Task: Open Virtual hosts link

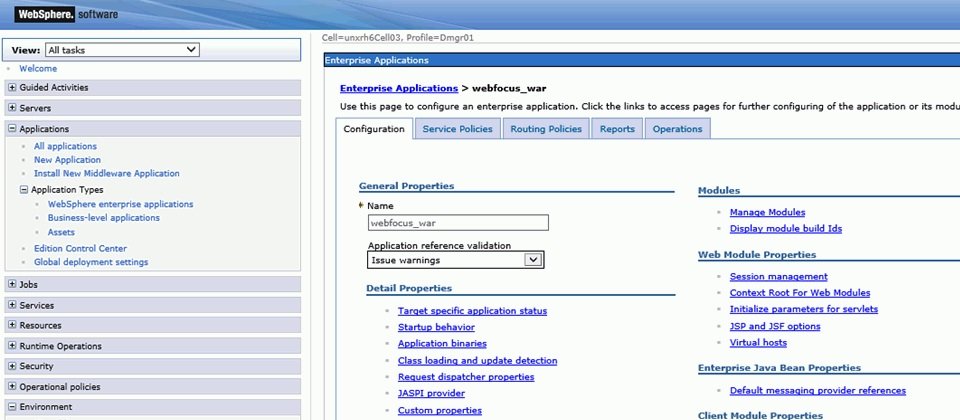Action: point(758,343)
